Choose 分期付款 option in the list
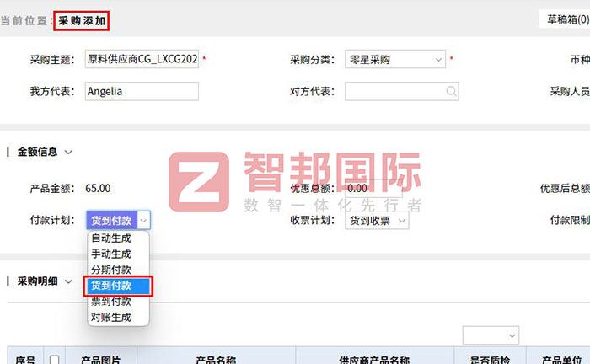 [111, 270]
